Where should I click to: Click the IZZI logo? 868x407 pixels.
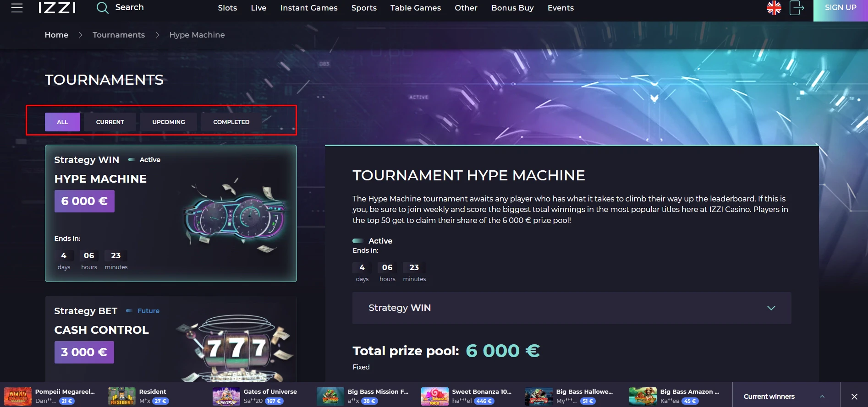(x=57, y=8)
